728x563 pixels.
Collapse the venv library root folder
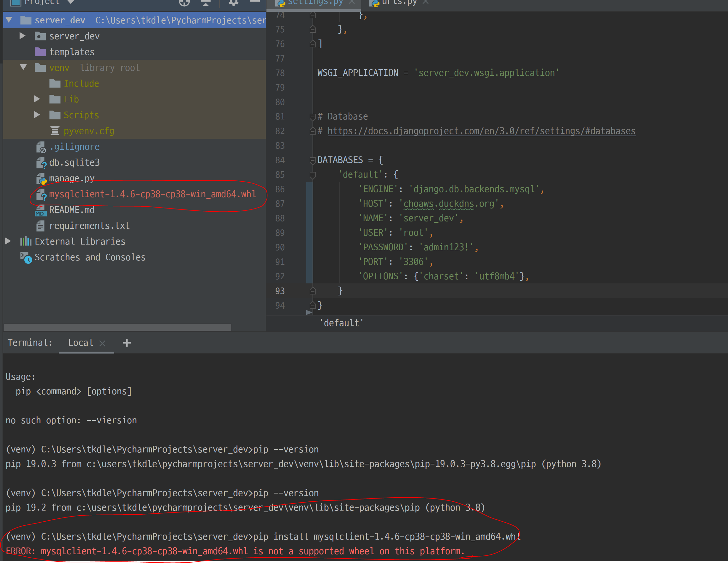23,67
